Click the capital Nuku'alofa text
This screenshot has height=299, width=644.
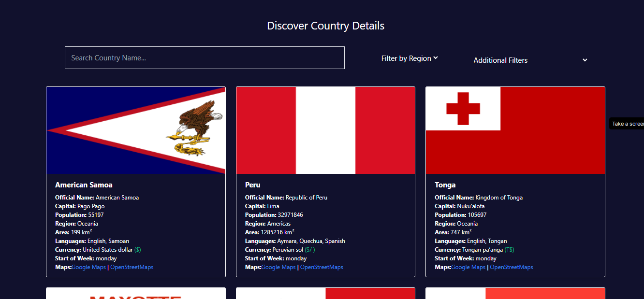pyautogui.click(x=470, y=206)
